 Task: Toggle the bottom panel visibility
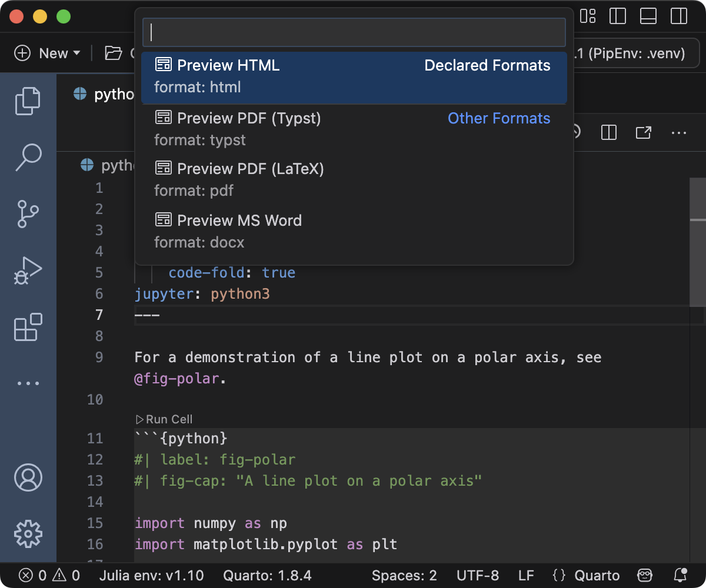[x=648, y=16]
